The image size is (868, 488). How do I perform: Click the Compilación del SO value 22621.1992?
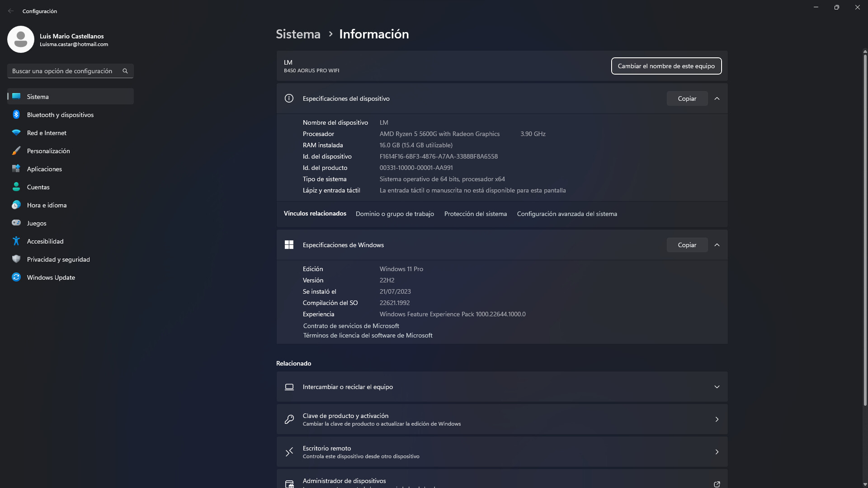tap(395, 303)
